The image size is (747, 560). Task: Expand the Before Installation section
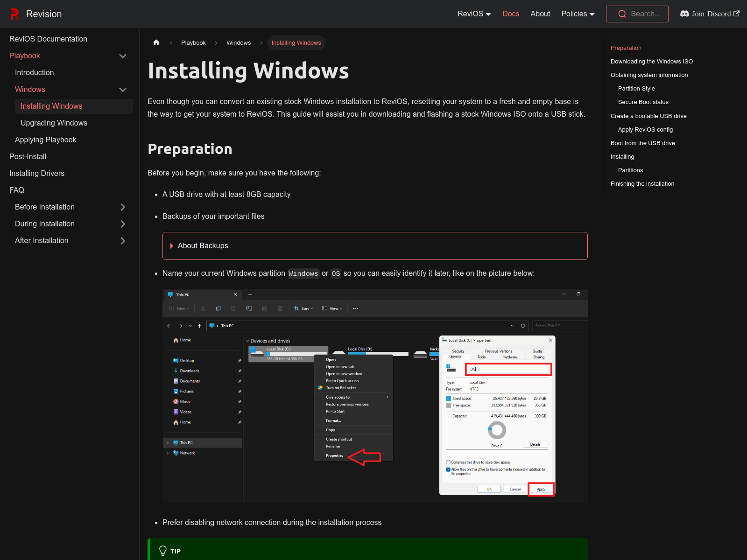[x=123, y=207]
